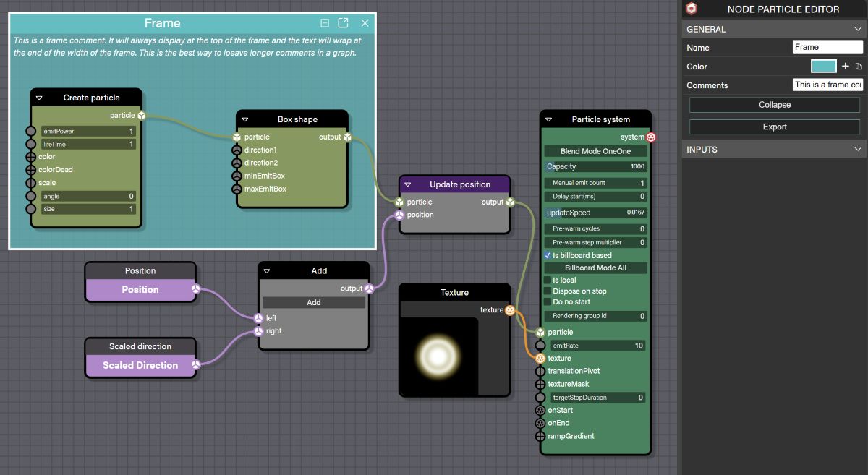Click the system output port icon
Screen dimensions: 868x475
pyautogui.click(x=651, y=137)
